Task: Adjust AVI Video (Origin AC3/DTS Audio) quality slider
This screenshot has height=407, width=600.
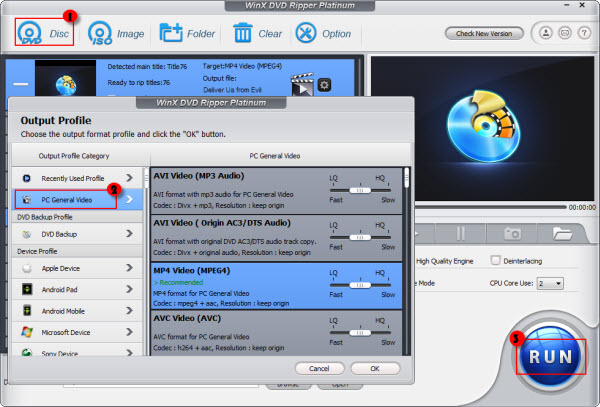Action: (360, 237)
